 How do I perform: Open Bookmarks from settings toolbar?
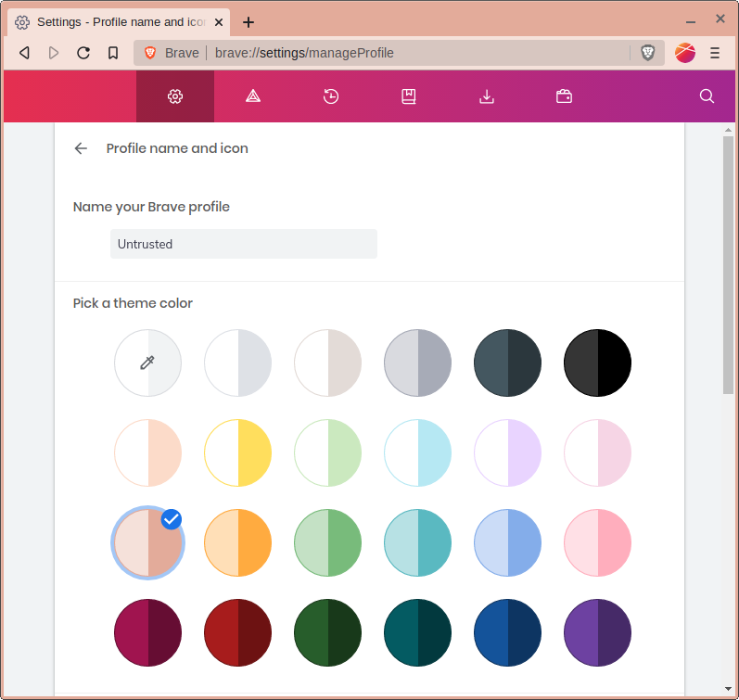point(408,96)
